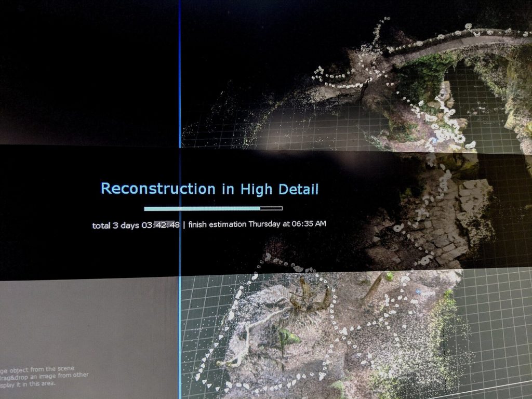Image resolution: width=532 pixels, height=399 pixels.
Task: Select the ring-shaped camera marker near the stone blocks
Action: click(398, 228)
